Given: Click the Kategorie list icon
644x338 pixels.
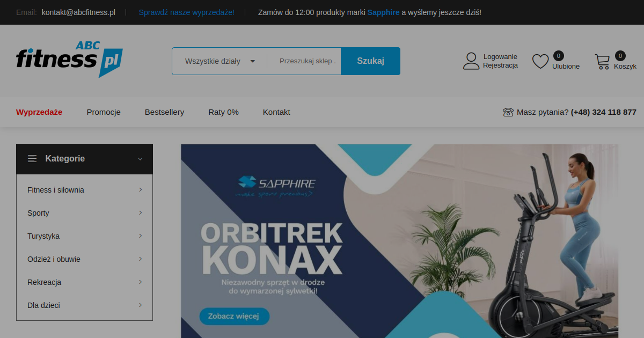Looking at the screenshot, I should [x=32, y=159].
